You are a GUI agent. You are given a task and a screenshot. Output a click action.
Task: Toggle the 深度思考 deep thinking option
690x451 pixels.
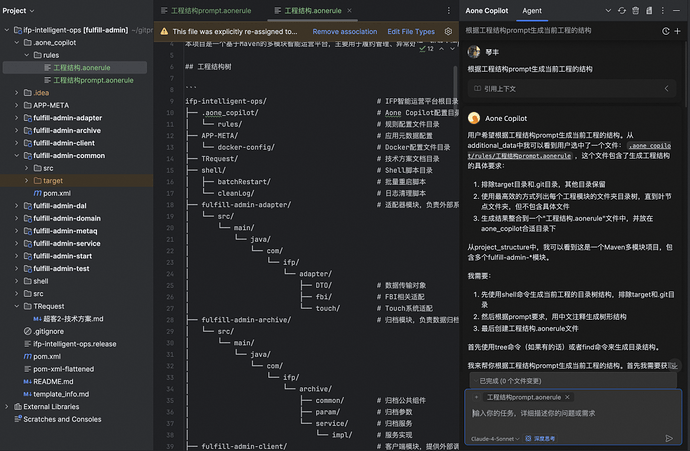coord(540,438)
